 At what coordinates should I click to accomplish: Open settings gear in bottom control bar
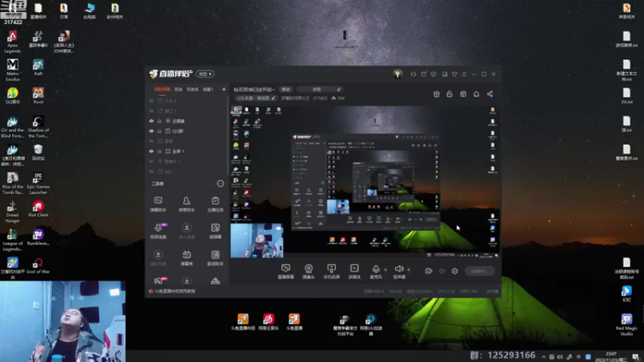click(455, 271)
